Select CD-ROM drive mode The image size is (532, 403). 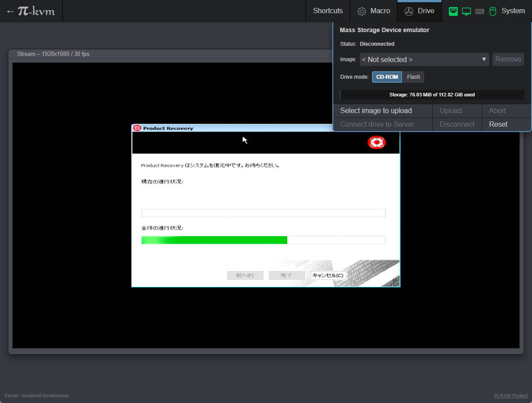point(387,77)
